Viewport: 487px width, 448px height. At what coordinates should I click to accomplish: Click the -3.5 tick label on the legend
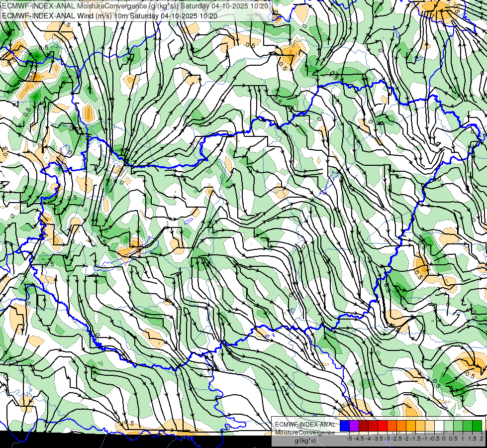[378, 439]
